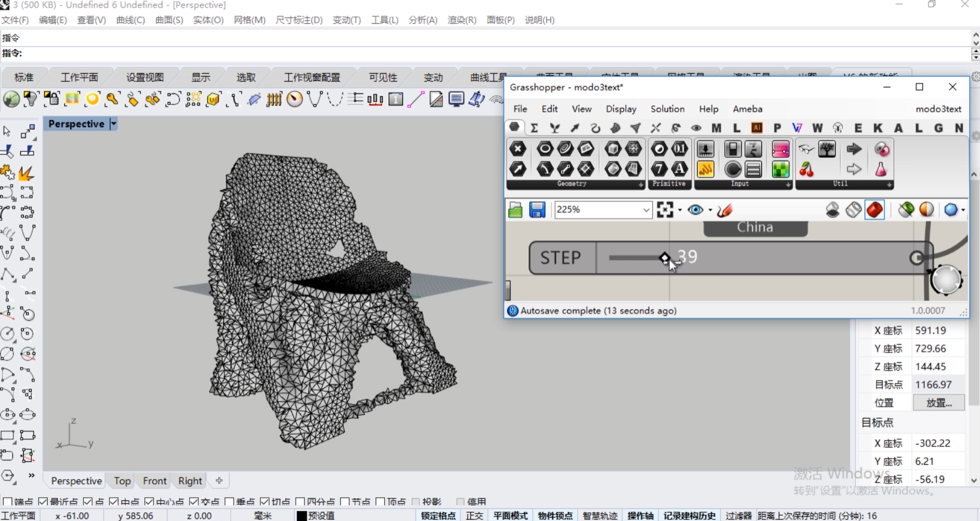The width and height of the screenshot is (980, 521).
Task: Open the 225% zoom level dropdown
Action: (x=646, y=210)
